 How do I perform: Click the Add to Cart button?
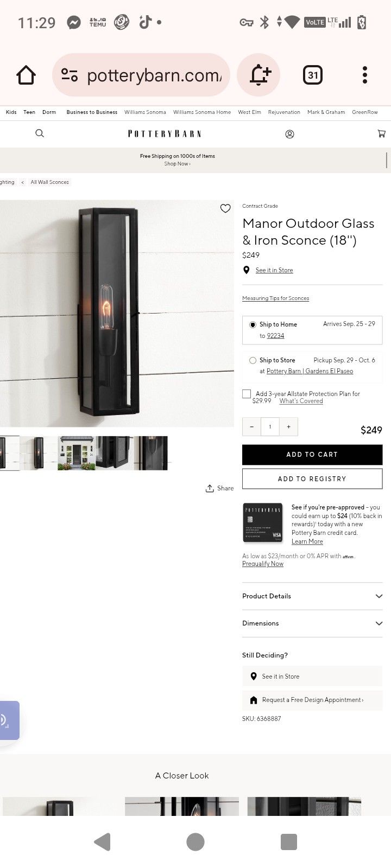[312, 455]
